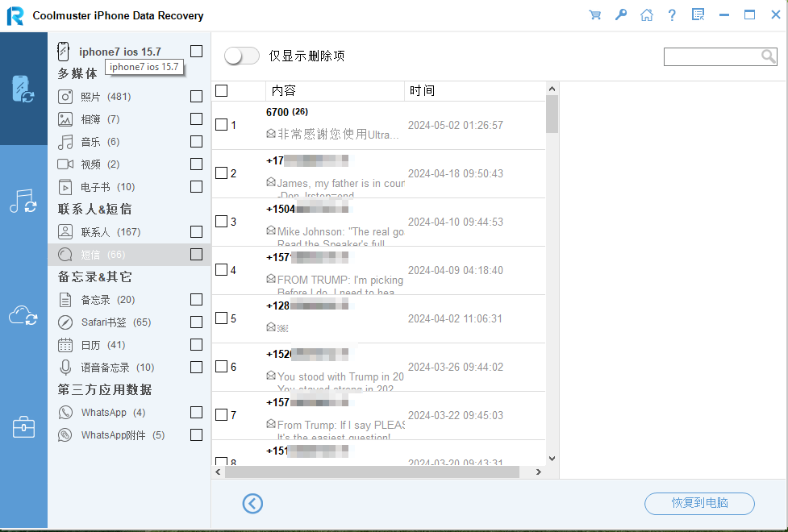Image resolution: width=788 pixels, height=532 pixels.
Task: Tick checkbox for message row 3
Action: [221, 221]
